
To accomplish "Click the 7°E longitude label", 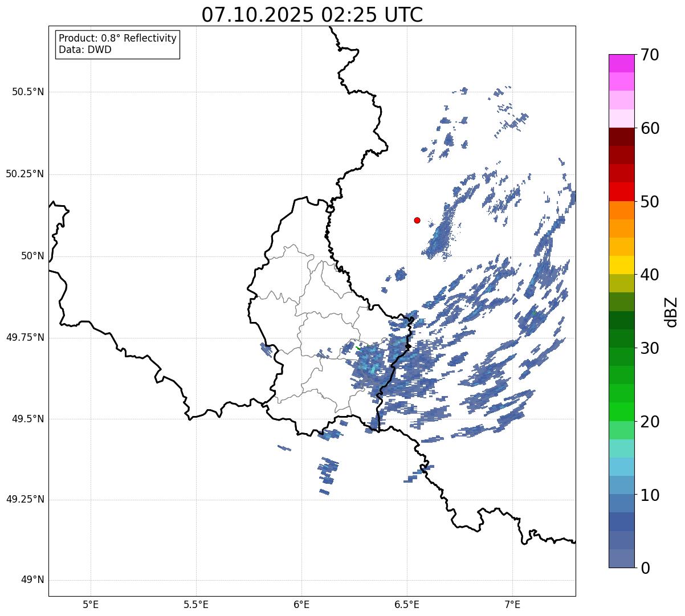I will [x=512, y=604].
